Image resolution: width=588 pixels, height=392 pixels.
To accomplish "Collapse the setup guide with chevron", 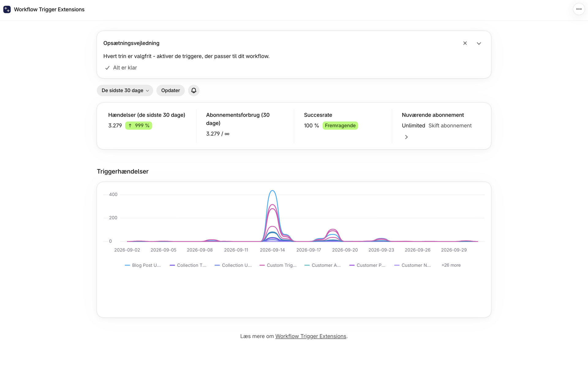I will [479, 43].
